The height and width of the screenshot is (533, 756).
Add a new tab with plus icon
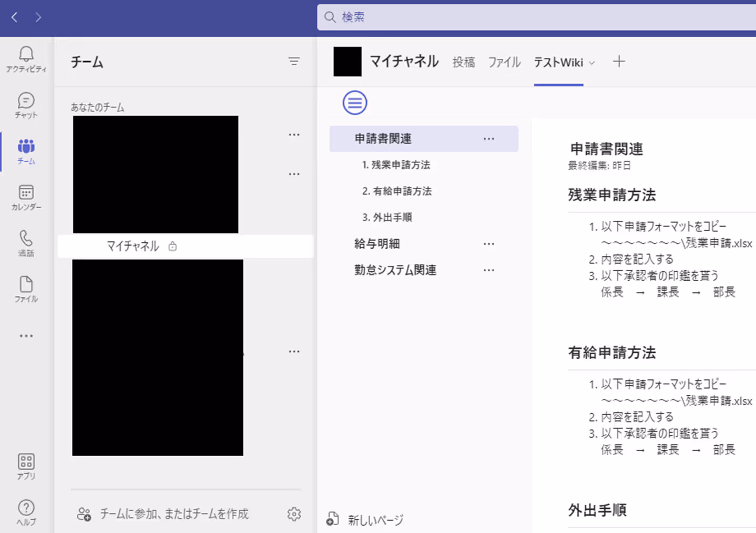(619, 61)
